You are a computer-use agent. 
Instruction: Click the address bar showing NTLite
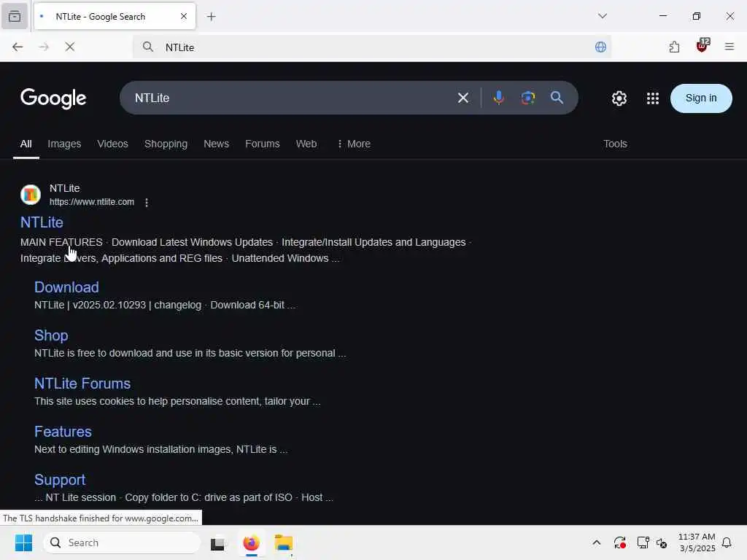pyautogui.click(x=371, y=47)
